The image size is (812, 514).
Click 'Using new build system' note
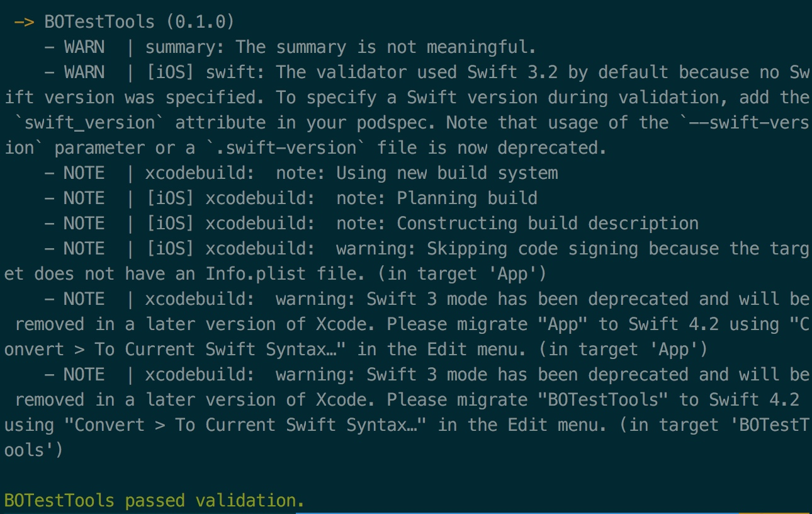(x=447, y=173)
